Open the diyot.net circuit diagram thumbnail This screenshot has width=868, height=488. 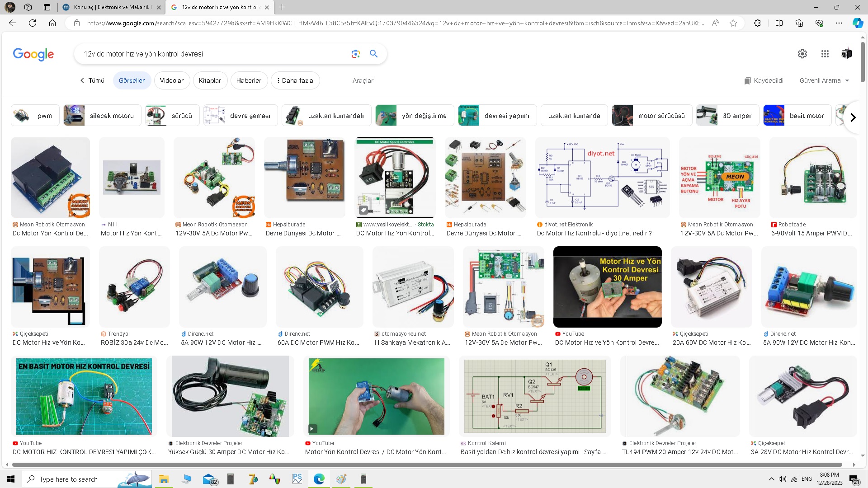click(602, 177)
